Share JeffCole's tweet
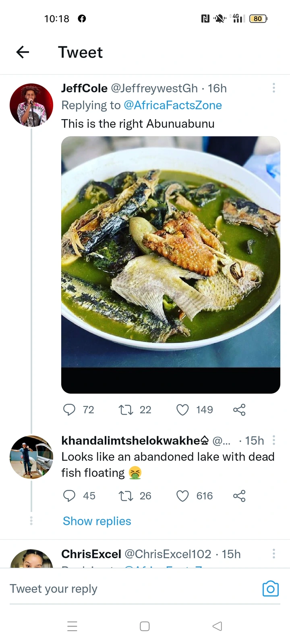The height and width of the screenshot is (644, 290). 239,410
